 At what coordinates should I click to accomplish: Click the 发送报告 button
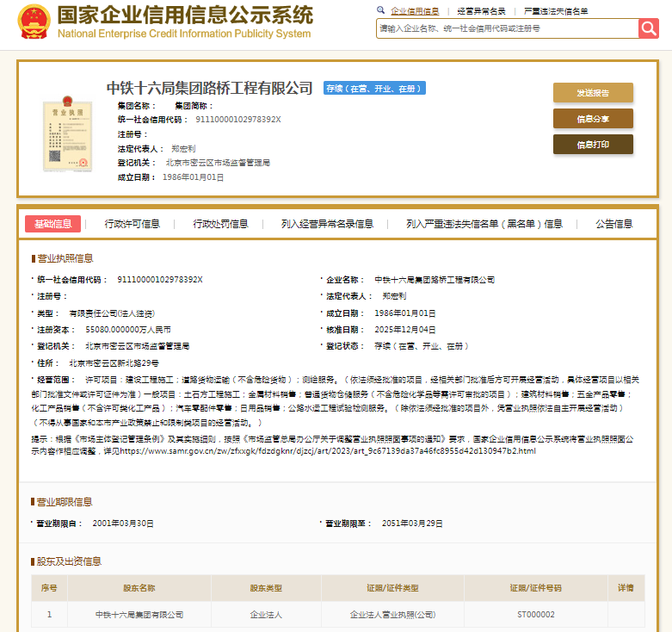[593, 93]
